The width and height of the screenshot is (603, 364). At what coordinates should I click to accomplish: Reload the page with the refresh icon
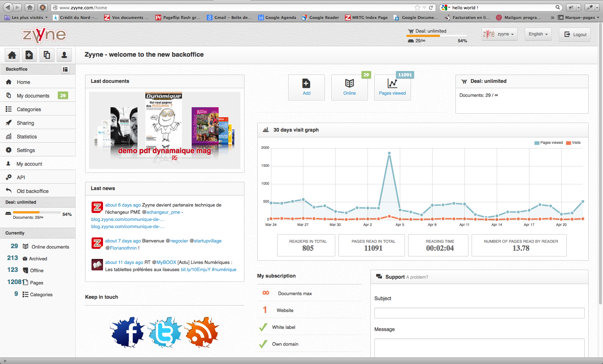[x=431, y=8]
